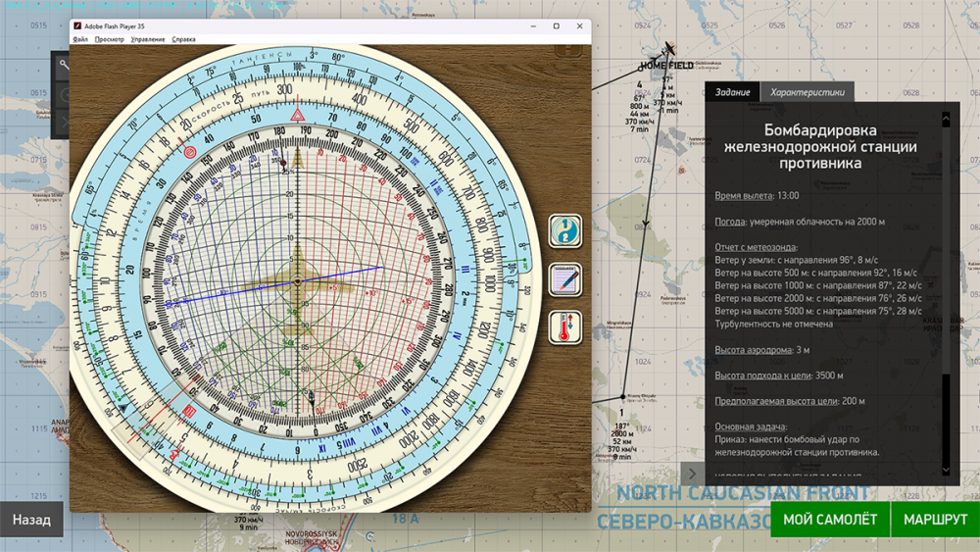
Task: Click the red triangle index marker
Action: tap(296, 116)
